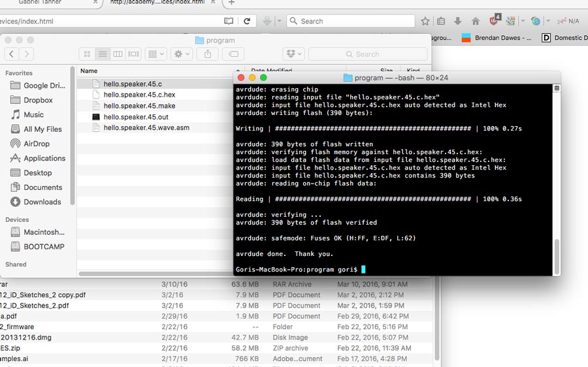Click the Terminal split pane icon
The height and width of the screenshot is (367, 588).
point(557,88)
